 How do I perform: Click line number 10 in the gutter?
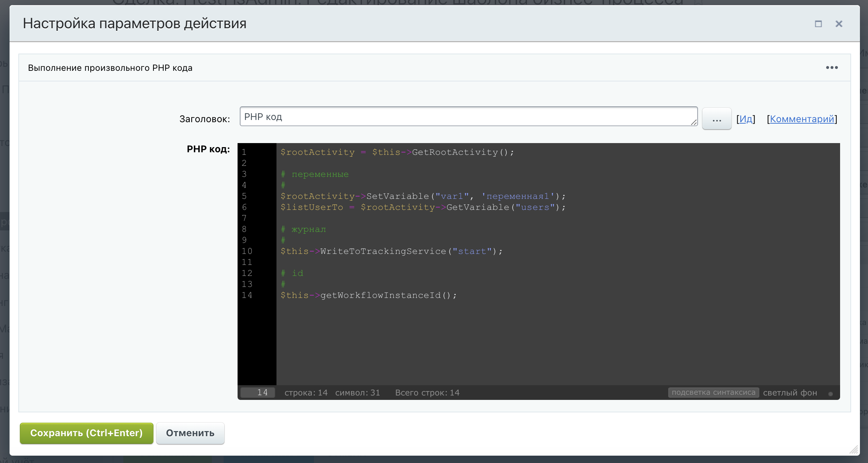pos(247,251)
